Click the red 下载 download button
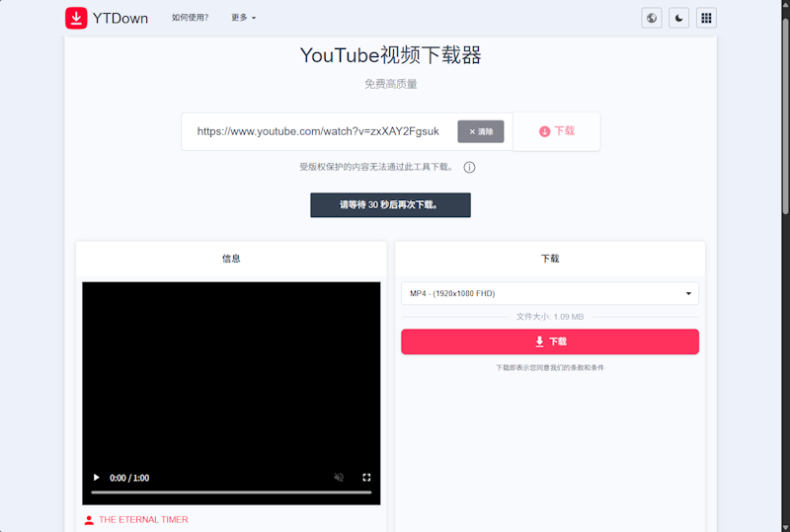Screen dimensions: 790x532 (x=550, y=342)
